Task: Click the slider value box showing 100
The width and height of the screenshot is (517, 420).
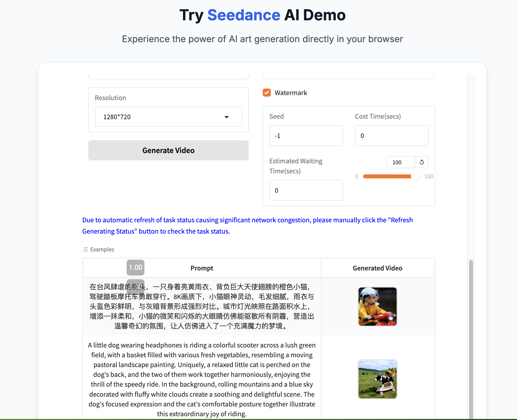Action: click(400, 162)
